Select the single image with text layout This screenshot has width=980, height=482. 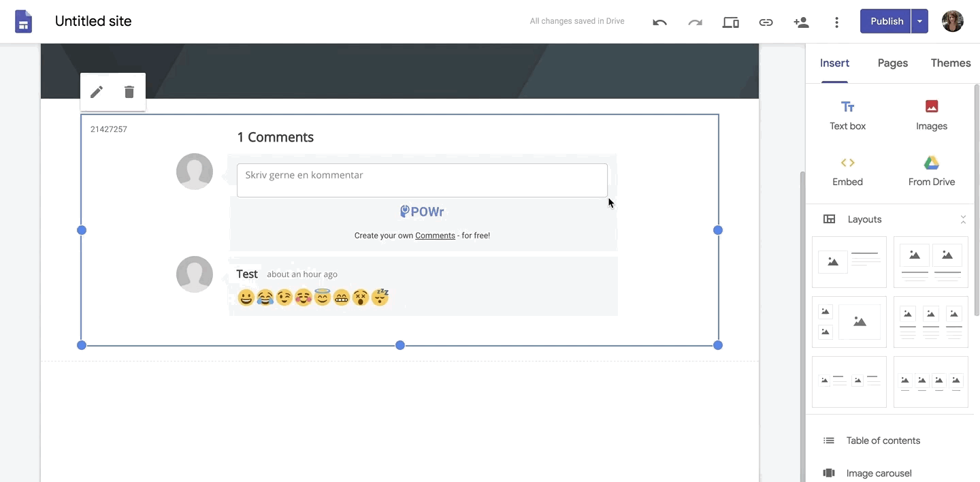pyautogui.click(x=849, y=262)
